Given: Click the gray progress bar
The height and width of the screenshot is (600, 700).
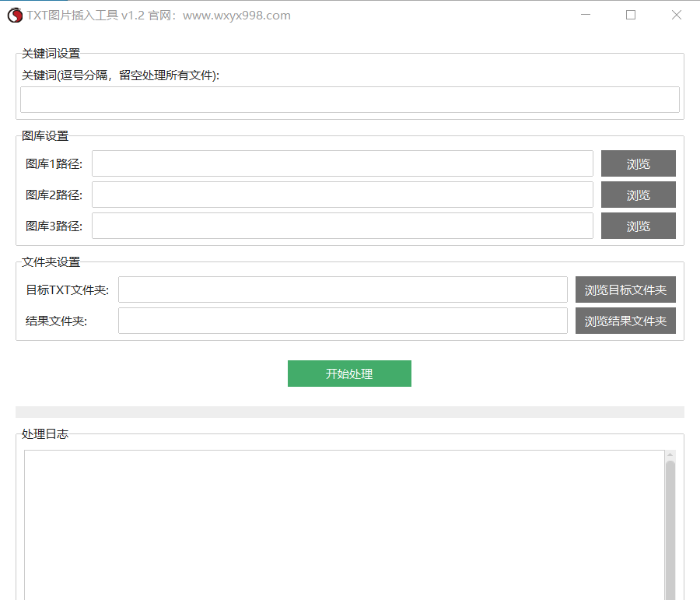Looking at the screenshot, I should pos(349,412).
